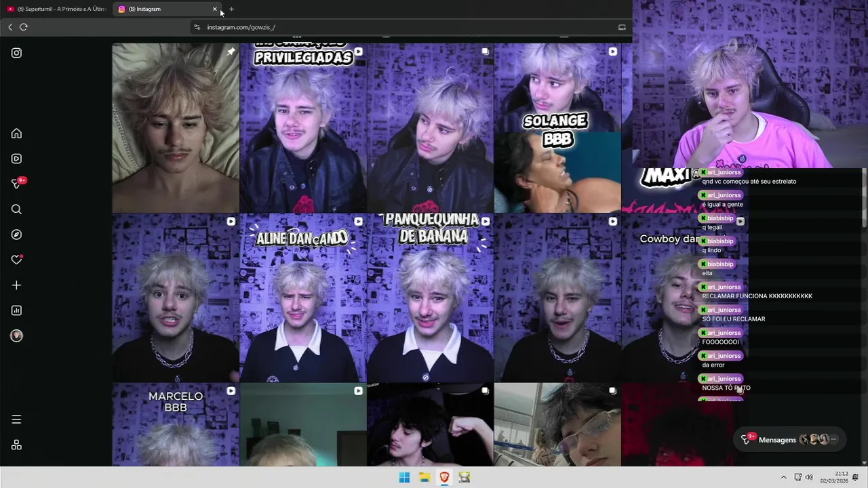Open the fourth taskbar app icon

point(465,477)
